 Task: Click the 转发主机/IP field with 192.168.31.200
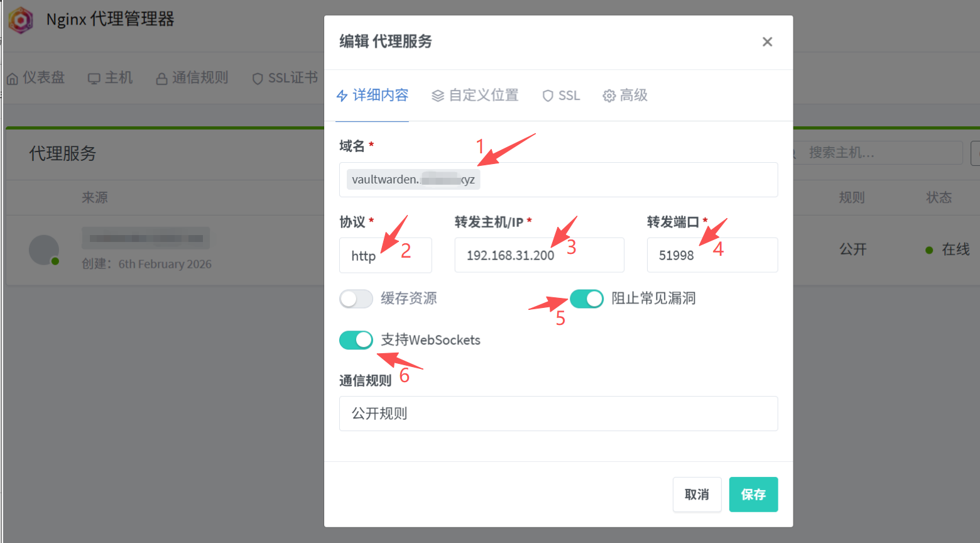[539, 255]
